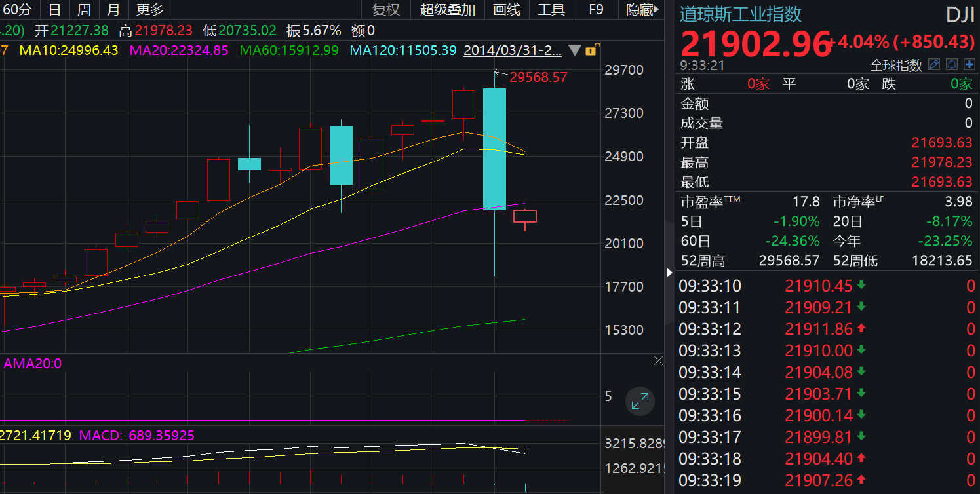
Task: Click the latest small red candlestick
Action: pos(525,216)
